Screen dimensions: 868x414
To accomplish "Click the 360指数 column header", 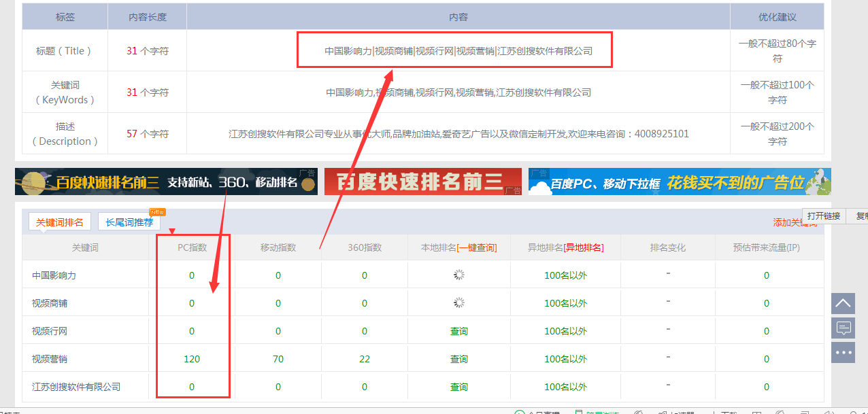I will (365, 247).
